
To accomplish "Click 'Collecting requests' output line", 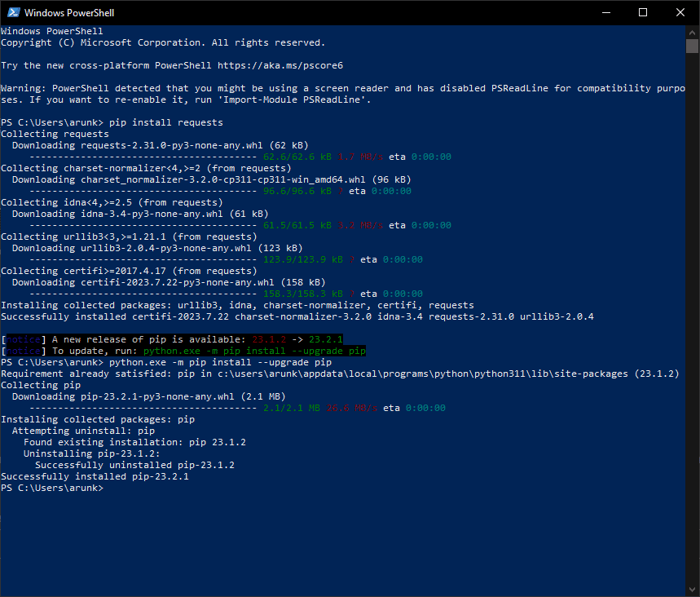I will coord(55,134).
